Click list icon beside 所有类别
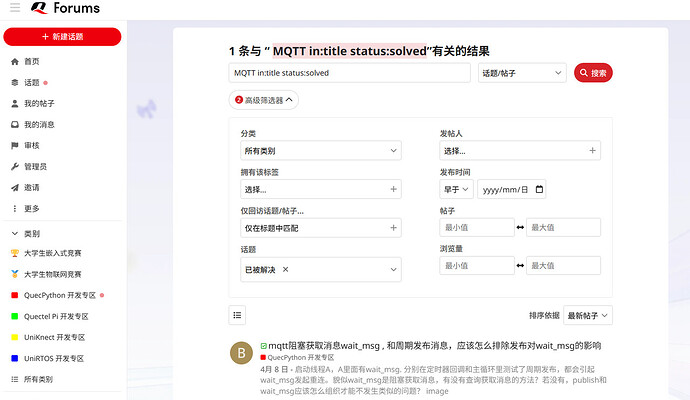This screenshot has width=690, height=400. 15,379
